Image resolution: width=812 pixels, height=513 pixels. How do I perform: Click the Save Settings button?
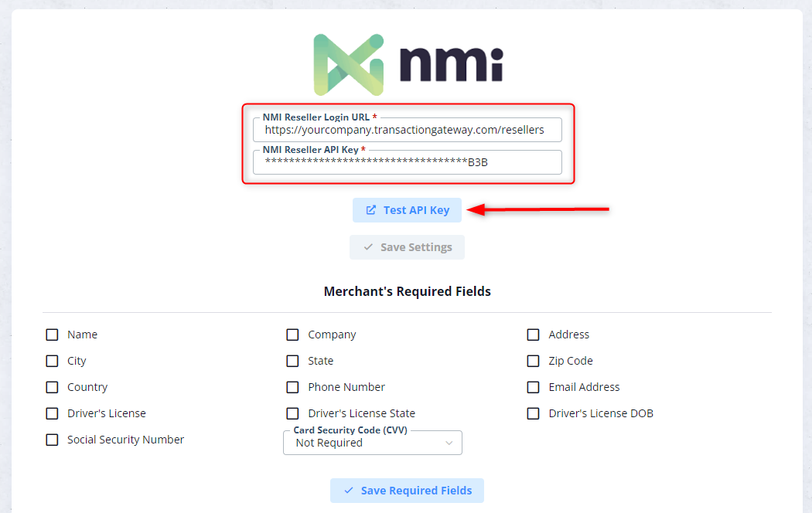(407, 247)
